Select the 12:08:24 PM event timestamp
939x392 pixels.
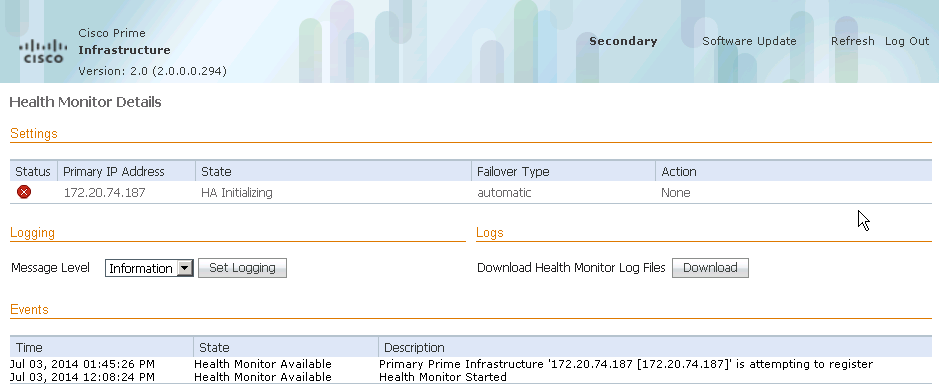coord(83,377)
